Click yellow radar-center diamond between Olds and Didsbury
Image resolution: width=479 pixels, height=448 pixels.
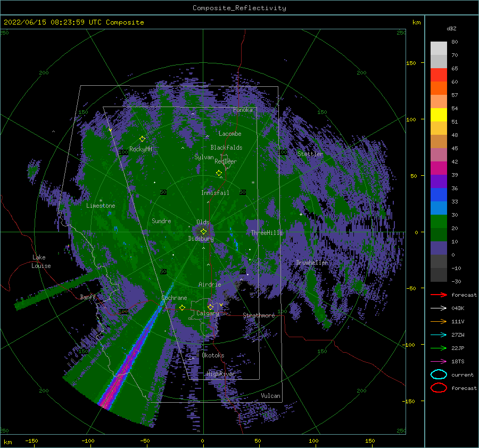coord(203,232)
